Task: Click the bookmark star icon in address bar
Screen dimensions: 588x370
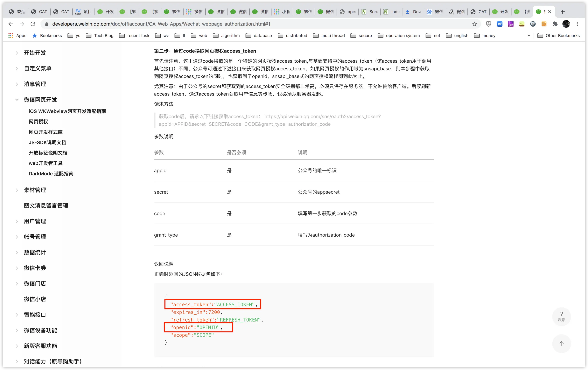Action: point(474,24)
